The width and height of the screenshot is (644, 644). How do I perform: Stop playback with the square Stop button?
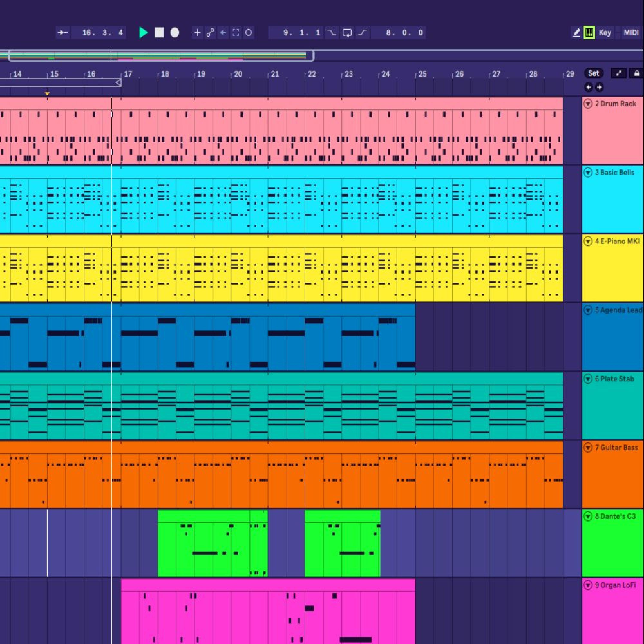159,32
